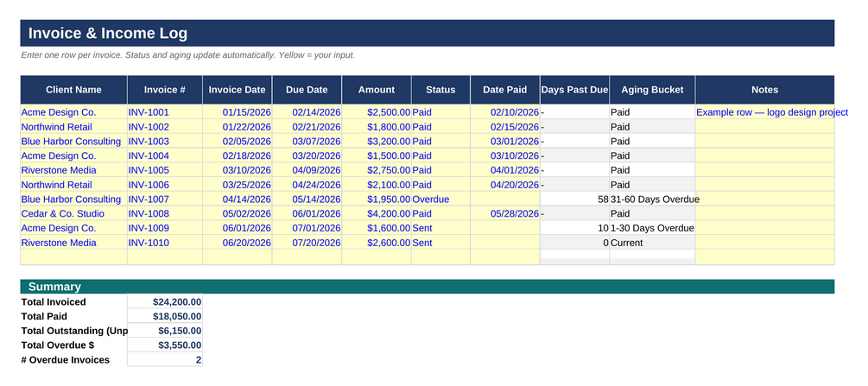Select invoice number INV-1001 cell
The image size is (868, 386).
pos(164,112)
